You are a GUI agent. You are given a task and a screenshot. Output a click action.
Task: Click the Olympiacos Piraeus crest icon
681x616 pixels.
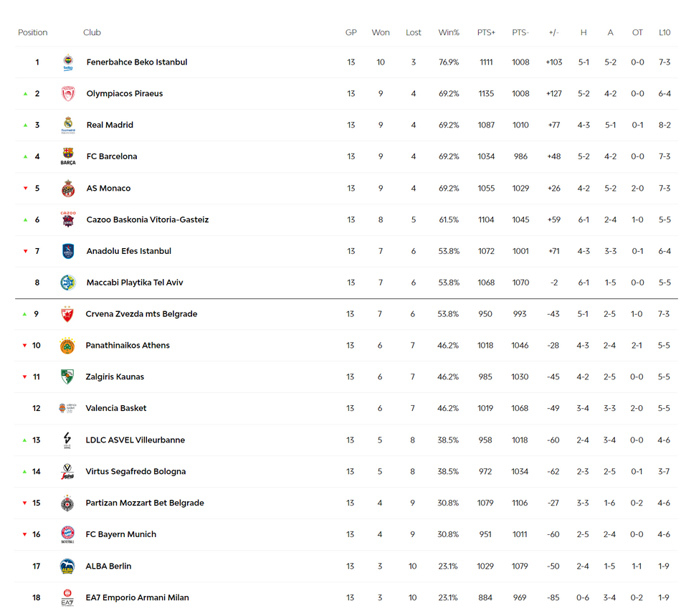(68, 93)
